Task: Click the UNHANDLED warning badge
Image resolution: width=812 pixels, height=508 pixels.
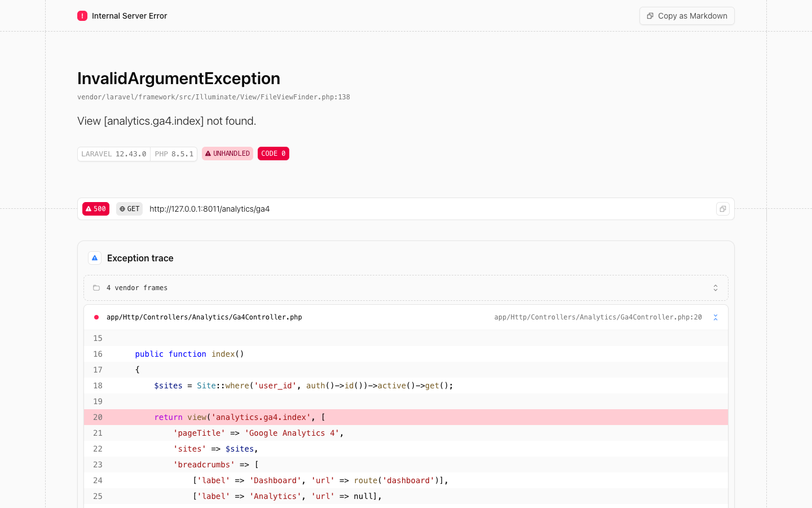Action: click(x=227, y=154)
